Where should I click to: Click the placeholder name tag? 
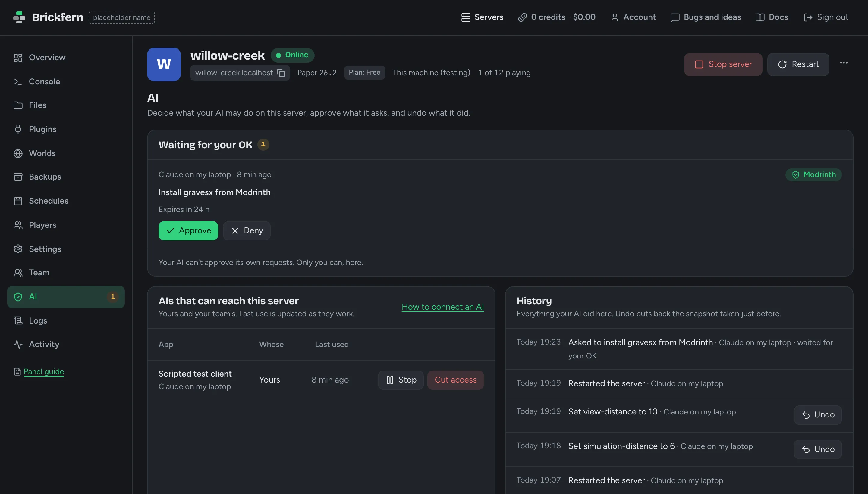[121, 17]
